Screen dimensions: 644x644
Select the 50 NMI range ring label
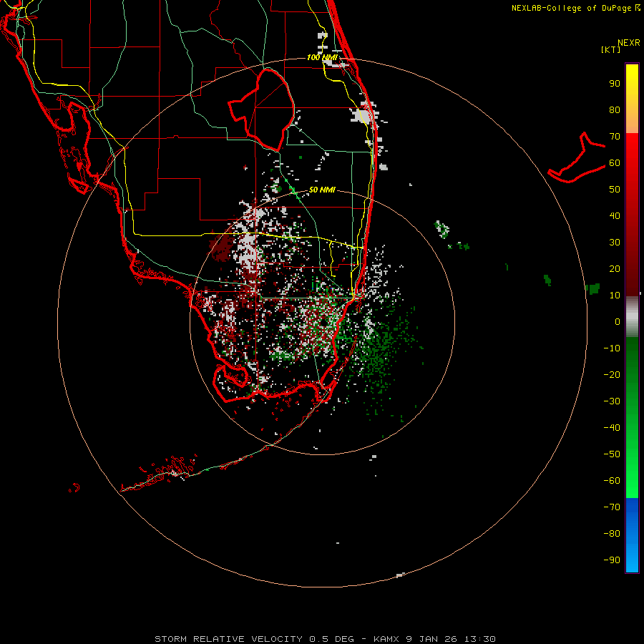pyautogui.click(x=322, y=190)
